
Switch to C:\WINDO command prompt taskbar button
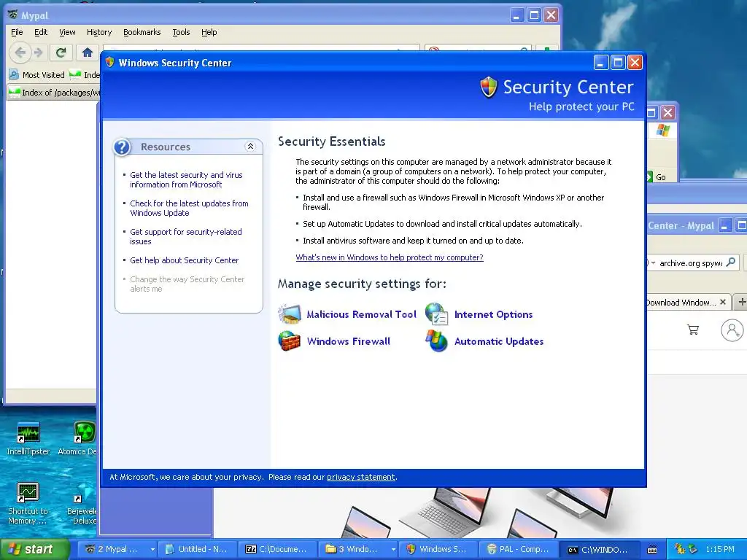pyautogui.click(x=599, y=549)
